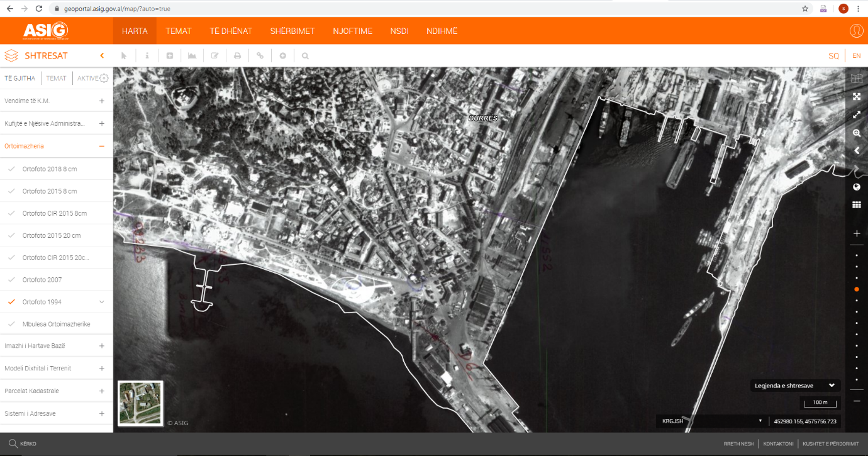Click the Shtresat layers stack icon
The height and width of the screenshot is (456, 868).
(11, 55)
